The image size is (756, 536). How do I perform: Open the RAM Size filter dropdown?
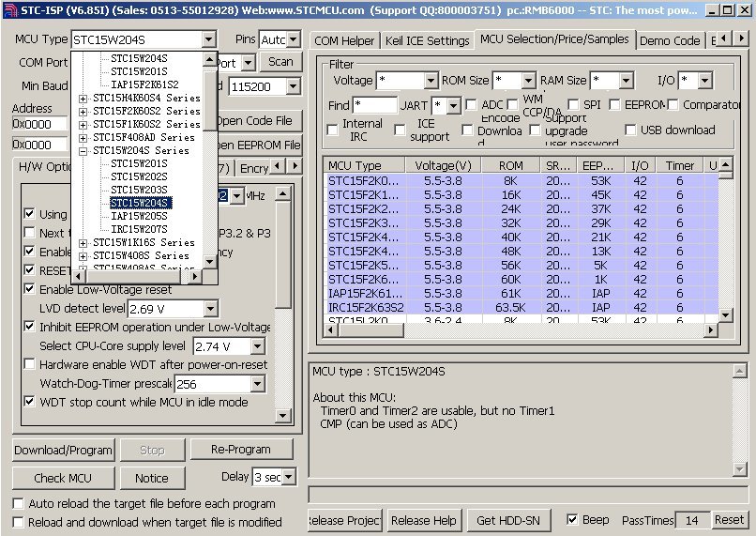[627, 80]
